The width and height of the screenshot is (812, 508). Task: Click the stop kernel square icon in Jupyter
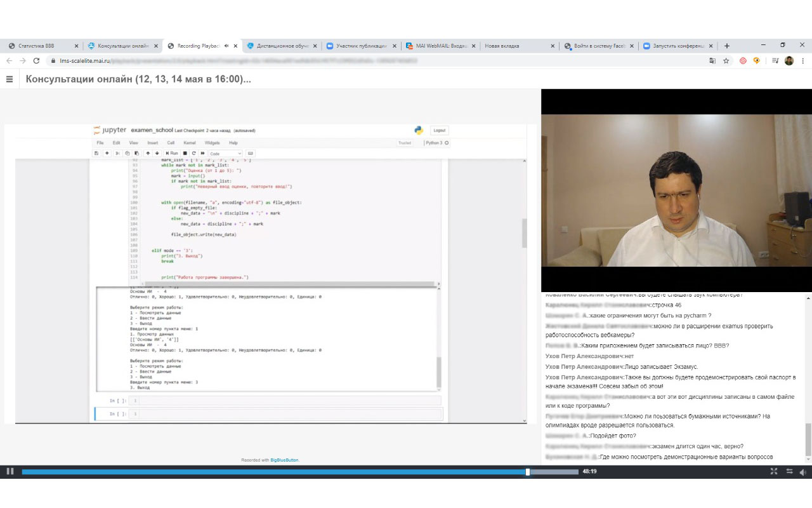[185, 153]
